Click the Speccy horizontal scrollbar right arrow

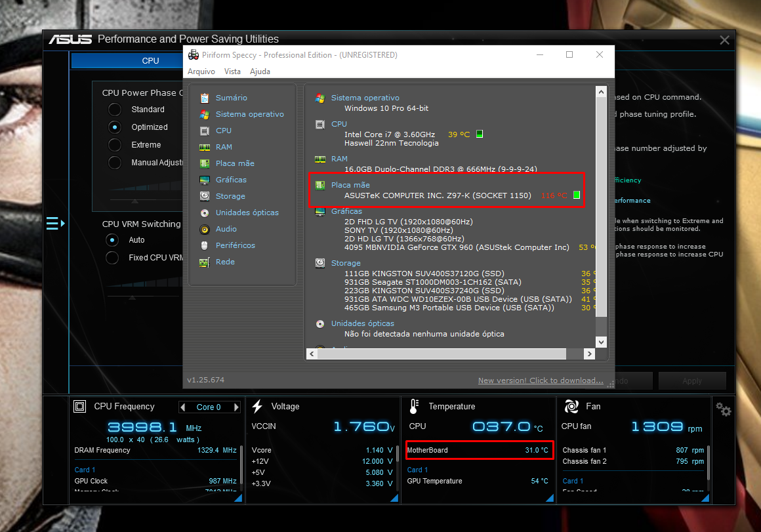click(x=589, y=354)
